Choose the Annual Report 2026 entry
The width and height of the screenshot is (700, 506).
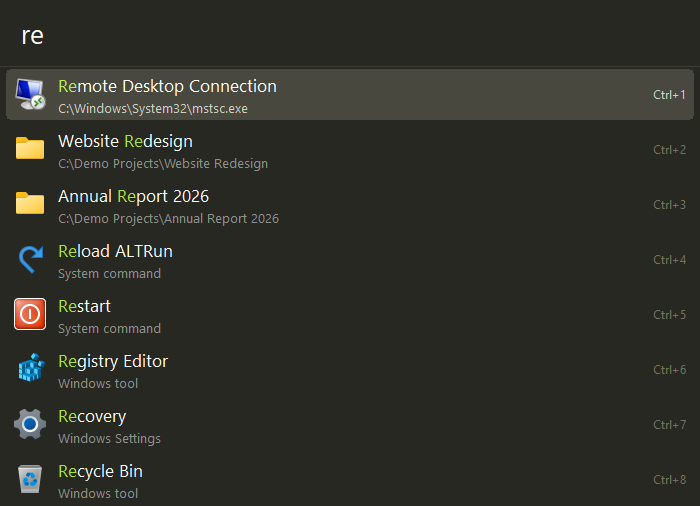350,205
